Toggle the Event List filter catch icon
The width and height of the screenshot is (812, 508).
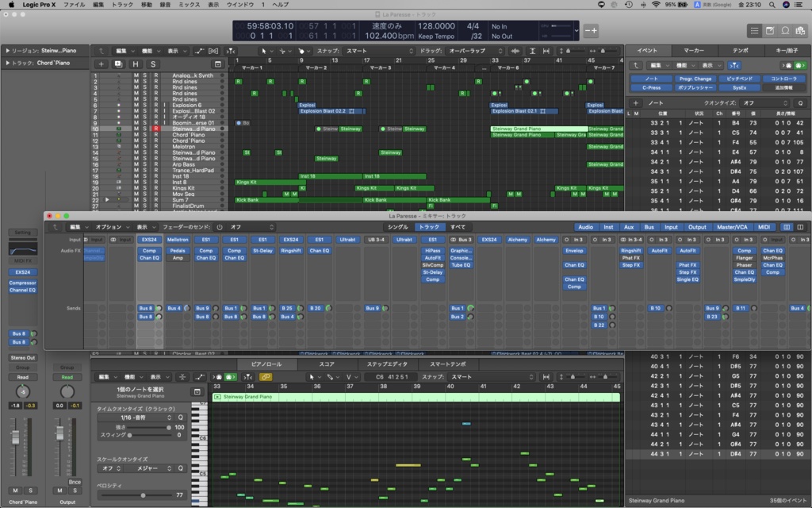pyautogui.click(x=734, y=65)
